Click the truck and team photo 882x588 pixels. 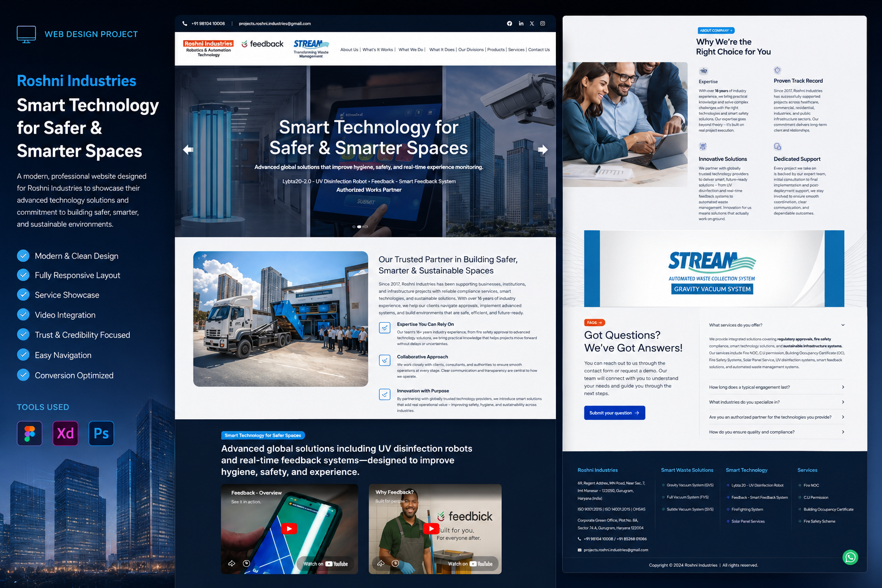[x=281, y=319]
